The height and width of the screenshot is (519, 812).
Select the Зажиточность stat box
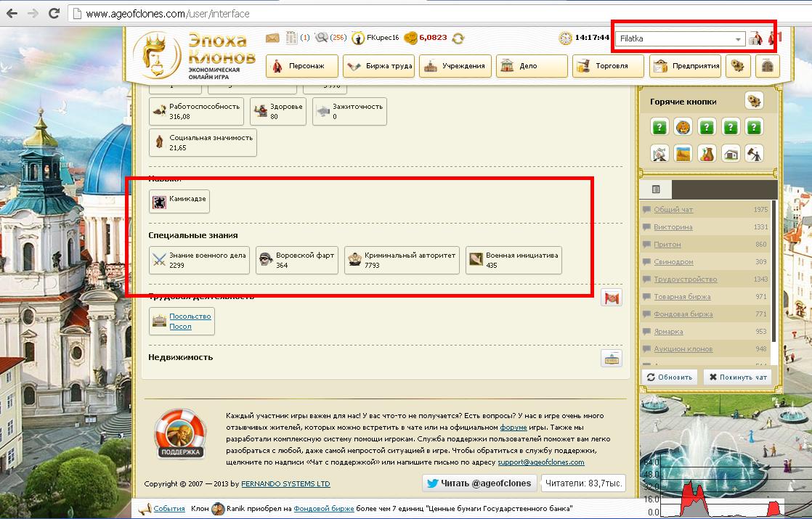tap(349, 111)
